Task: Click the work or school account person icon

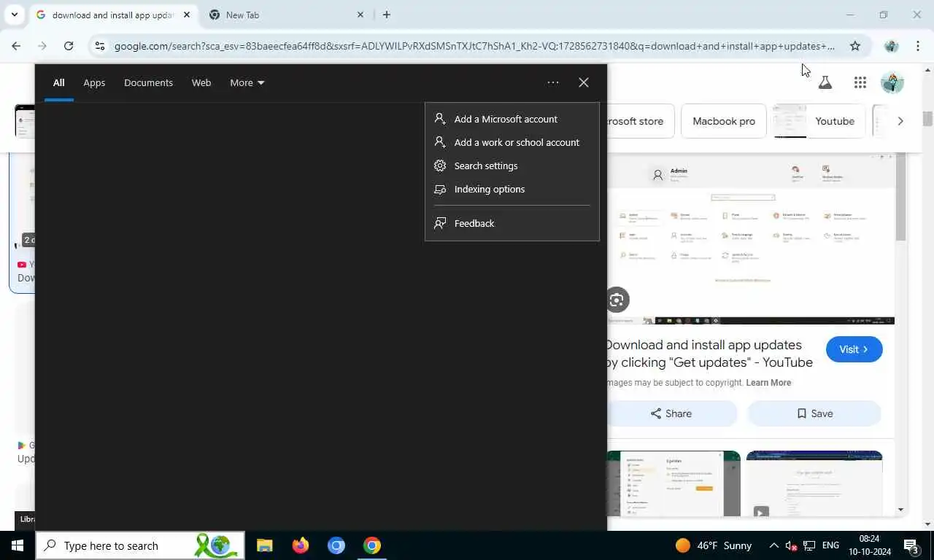Action: [440, 142]
